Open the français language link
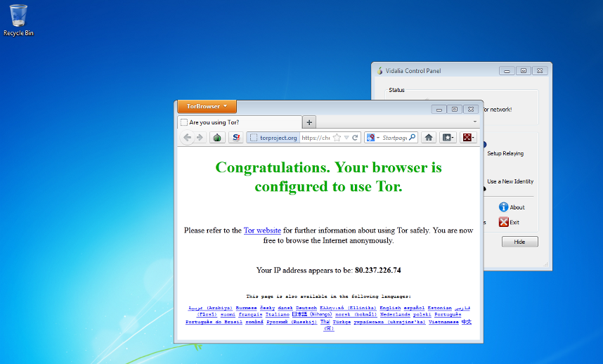 click(x=250, y=314)
